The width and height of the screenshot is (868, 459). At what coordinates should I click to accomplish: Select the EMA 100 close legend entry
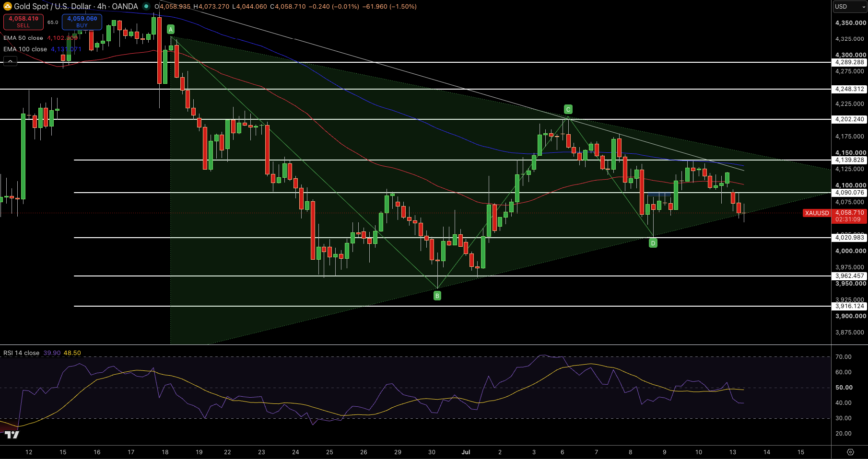click(25, 49)
